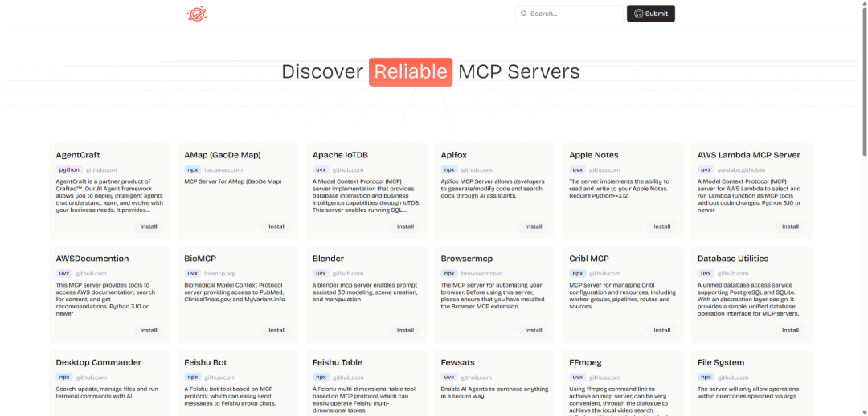
Task: Click the search magnifier icon
Action: [x=524, y=14]
